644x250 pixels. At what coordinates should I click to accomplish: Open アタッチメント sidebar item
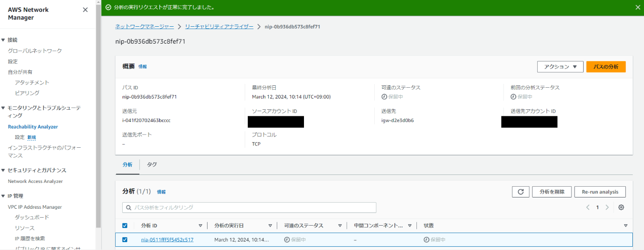(x=32, y=83)
